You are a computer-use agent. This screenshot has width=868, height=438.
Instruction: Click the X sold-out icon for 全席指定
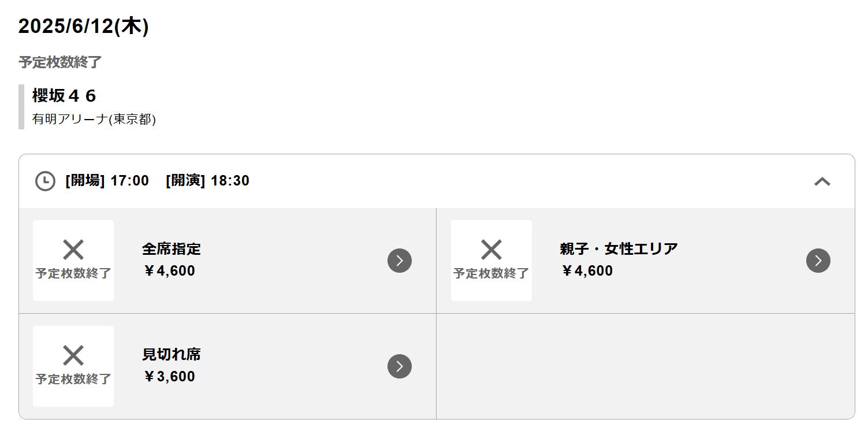coord(73,250)
